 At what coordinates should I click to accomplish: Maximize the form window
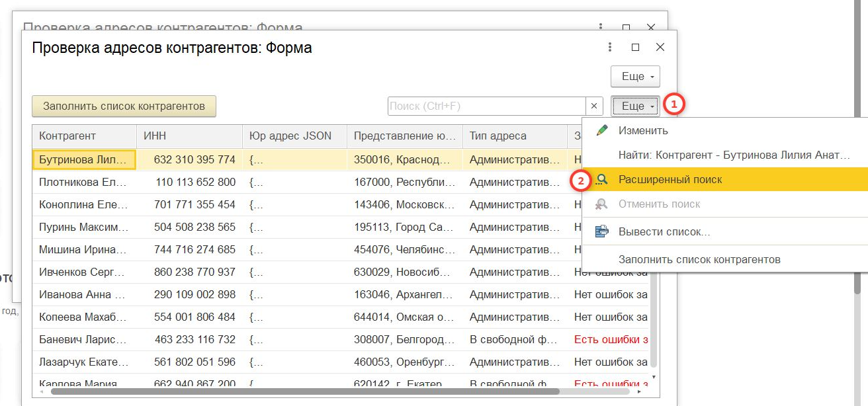point(635,48)
